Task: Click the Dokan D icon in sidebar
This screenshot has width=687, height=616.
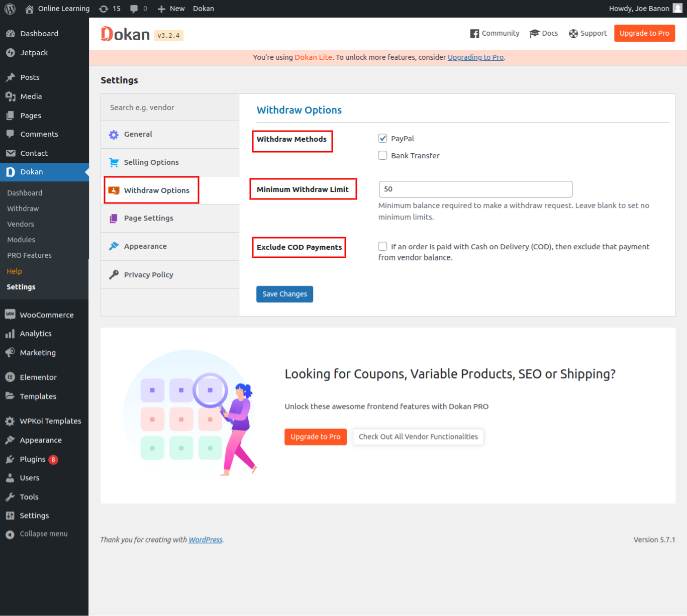Action: click(10, 172)
